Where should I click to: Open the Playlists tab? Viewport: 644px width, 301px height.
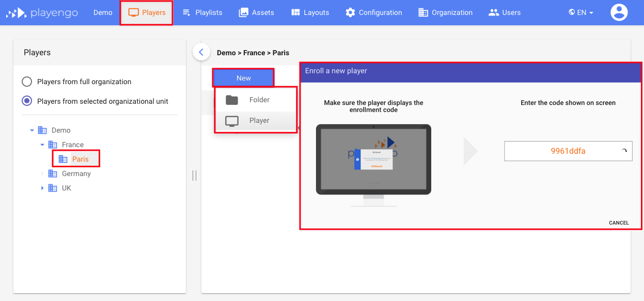point(202,12)
